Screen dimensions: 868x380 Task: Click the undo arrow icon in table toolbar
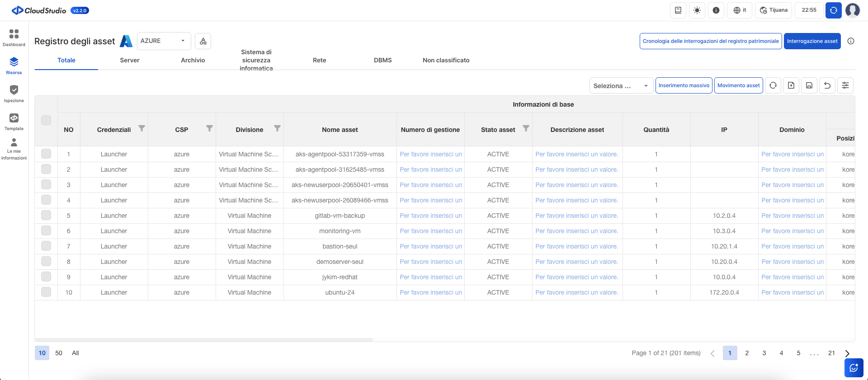point(827,85)
